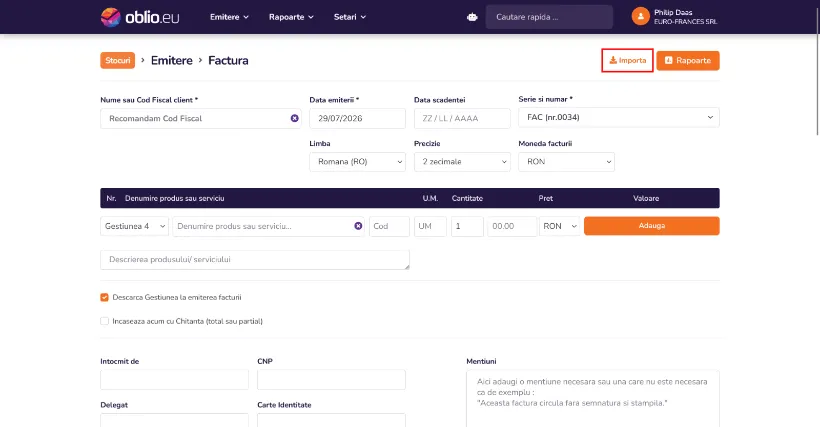This screenshot has height=427, width=820.
Task: Open the Emitere menu
Action: tap(229, 17)
